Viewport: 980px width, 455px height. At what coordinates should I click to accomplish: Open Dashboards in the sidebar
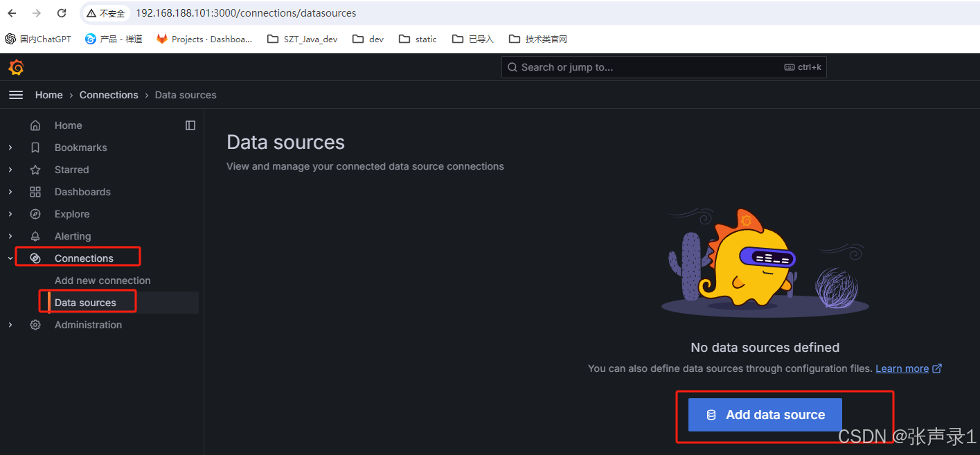82,192
